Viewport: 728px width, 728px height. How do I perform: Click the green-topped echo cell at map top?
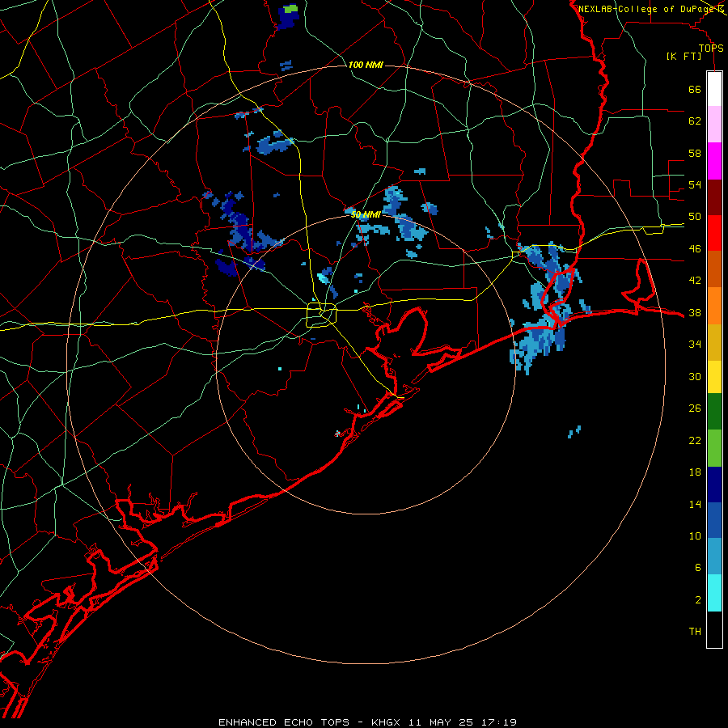(x=290, y=15)
